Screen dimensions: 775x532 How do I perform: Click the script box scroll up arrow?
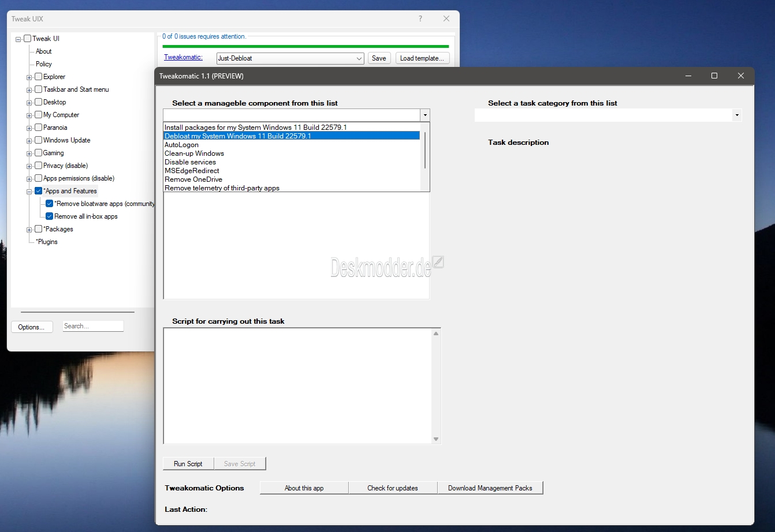tap(436, 334)
